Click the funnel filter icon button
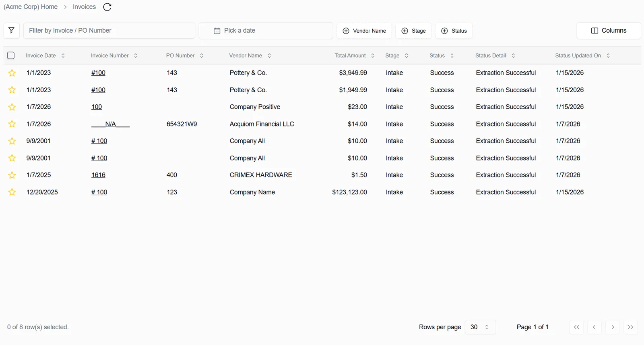This screenshot has width=644, height=345. (12, 31)
